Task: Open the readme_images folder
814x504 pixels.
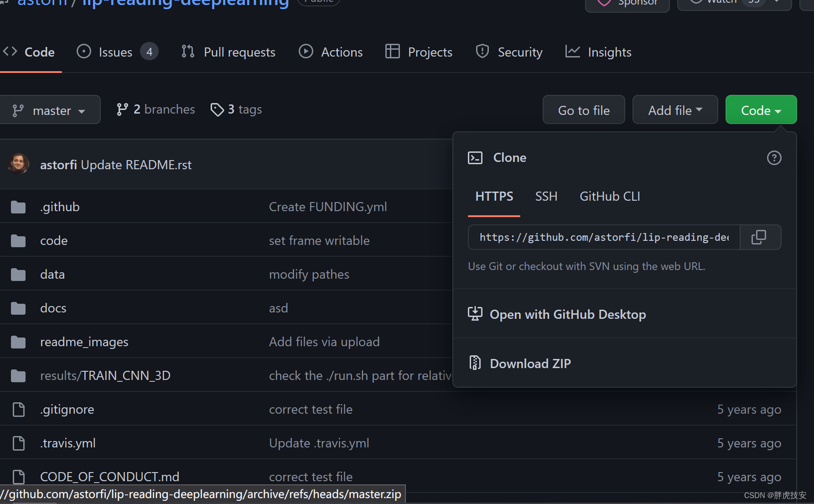Action: (x=84, y=342)
